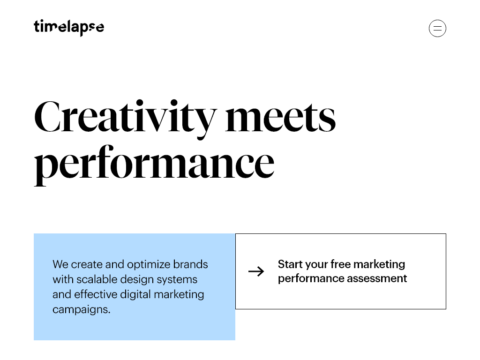Click "performance assessment" in the outlined box
The width and height of the screenshot is (480, 360).
tap(342, 278)
